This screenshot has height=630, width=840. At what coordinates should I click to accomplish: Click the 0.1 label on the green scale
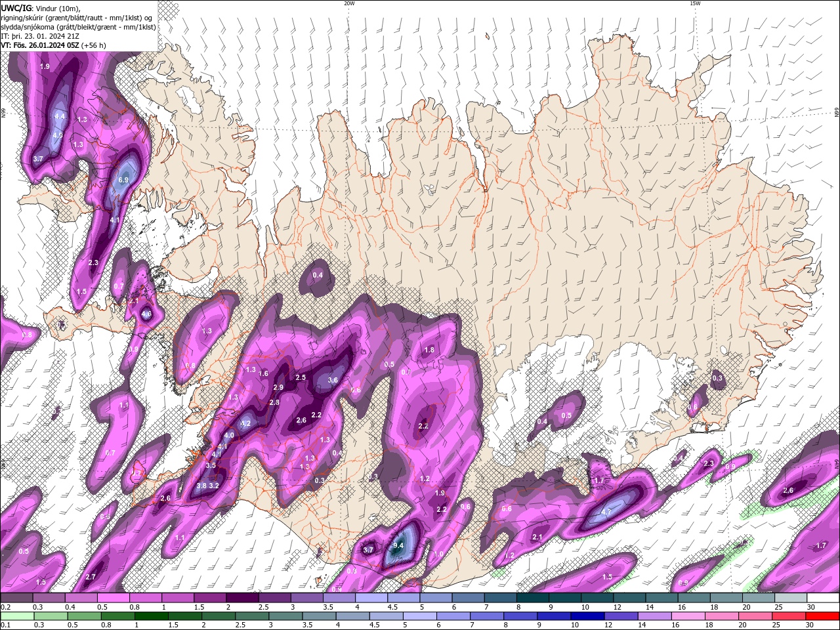point(5,625)
